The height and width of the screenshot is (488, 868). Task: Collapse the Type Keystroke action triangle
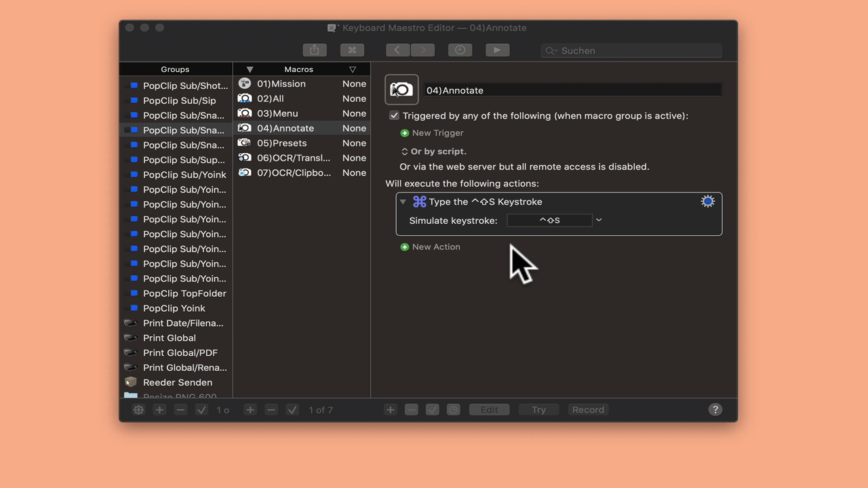(x=403, y=202)
